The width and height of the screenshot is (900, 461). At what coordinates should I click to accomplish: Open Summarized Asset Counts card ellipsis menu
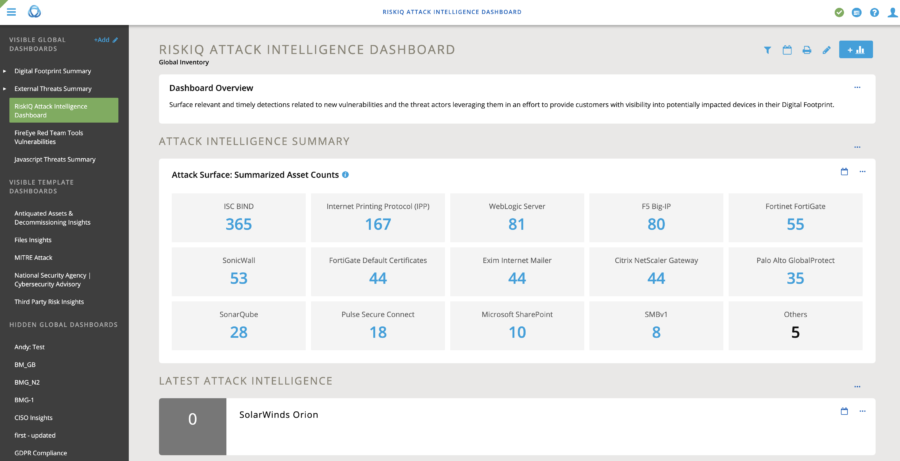point(862,172)
